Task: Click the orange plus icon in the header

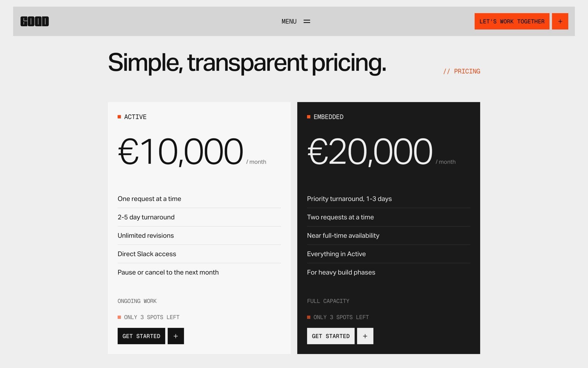Action: (560, 21)
